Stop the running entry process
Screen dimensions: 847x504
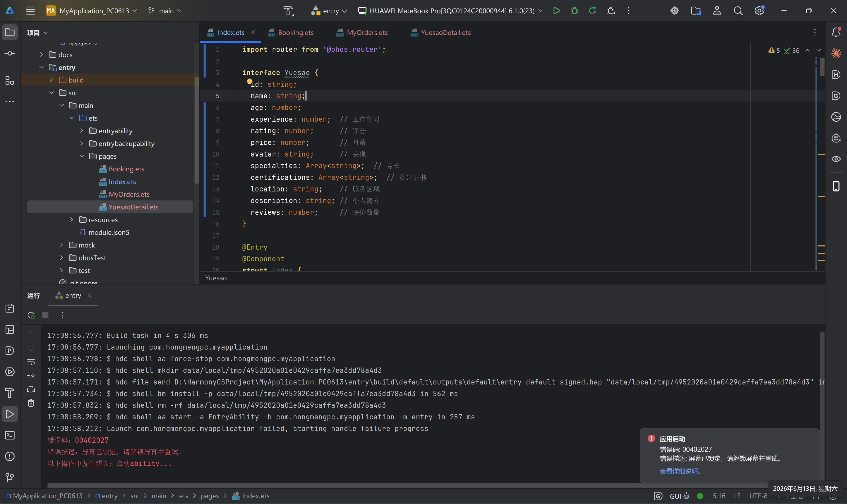pos(45,315)
